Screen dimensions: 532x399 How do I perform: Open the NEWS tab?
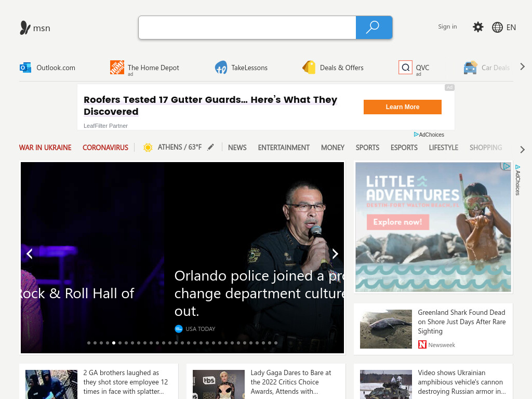pos(237,148)
